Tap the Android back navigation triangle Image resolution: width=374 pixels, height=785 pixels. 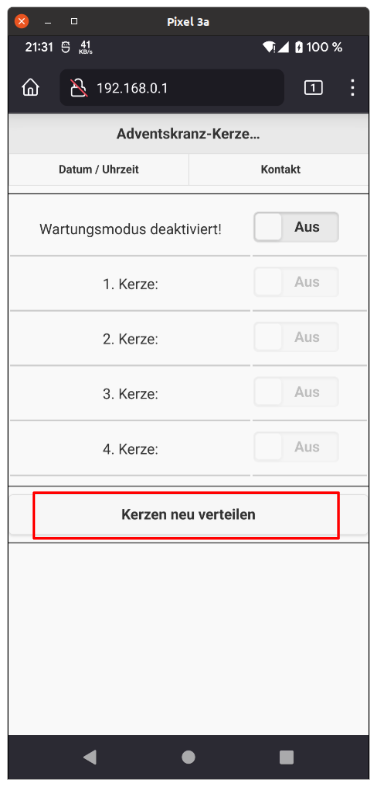[90, 756]
